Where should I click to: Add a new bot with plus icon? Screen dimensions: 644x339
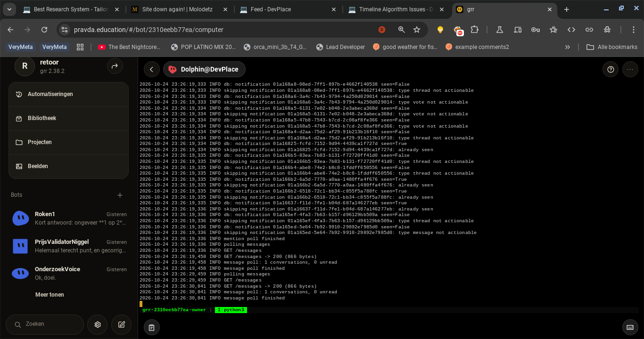(x=120, y=195)
